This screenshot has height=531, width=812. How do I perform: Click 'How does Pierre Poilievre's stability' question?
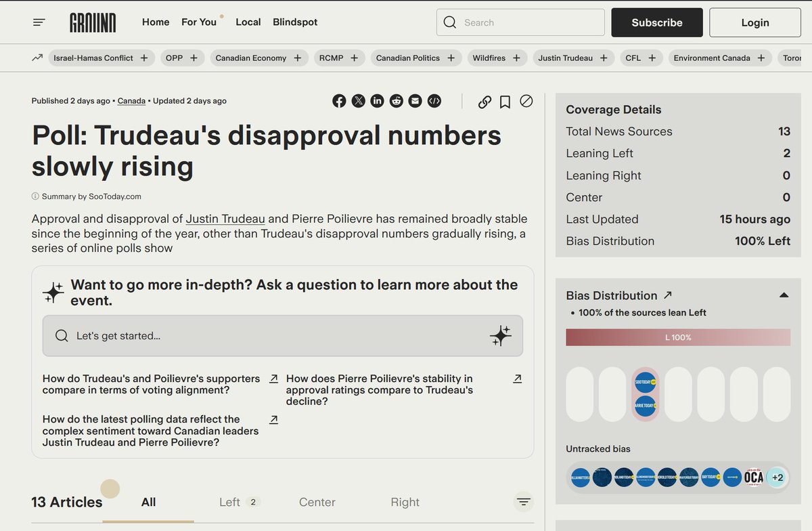pyautogui.click(x=380, y=390)
